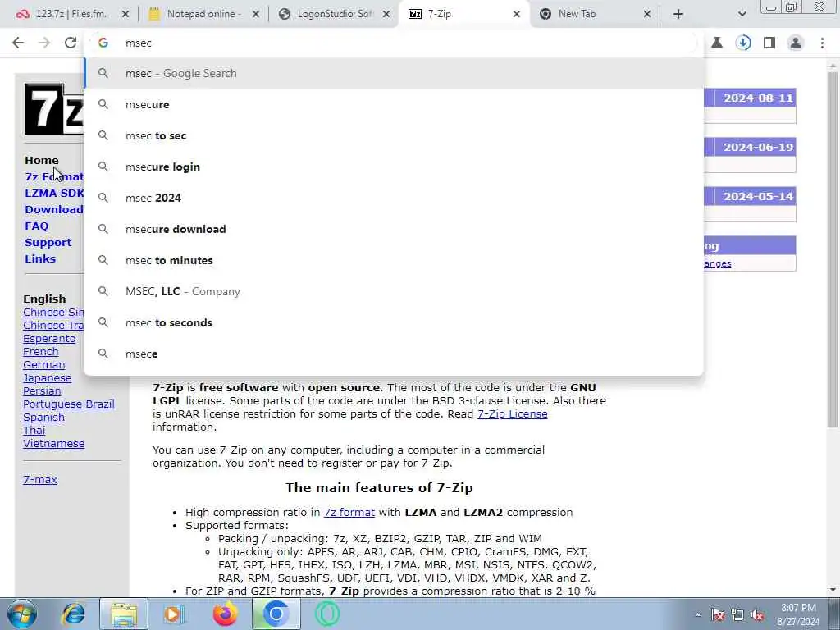Expand the tab search chevron

(x=742, y=14)
